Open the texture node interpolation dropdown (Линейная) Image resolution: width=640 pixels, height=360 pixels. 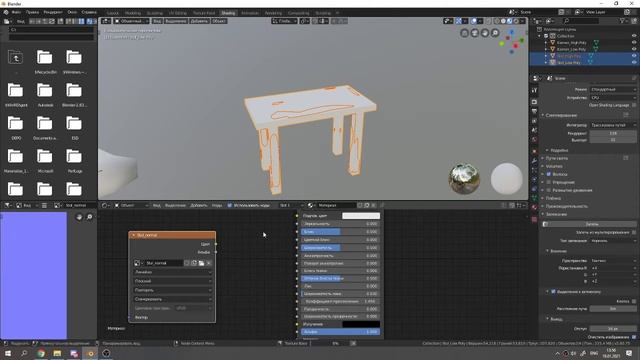coord(173,272)
